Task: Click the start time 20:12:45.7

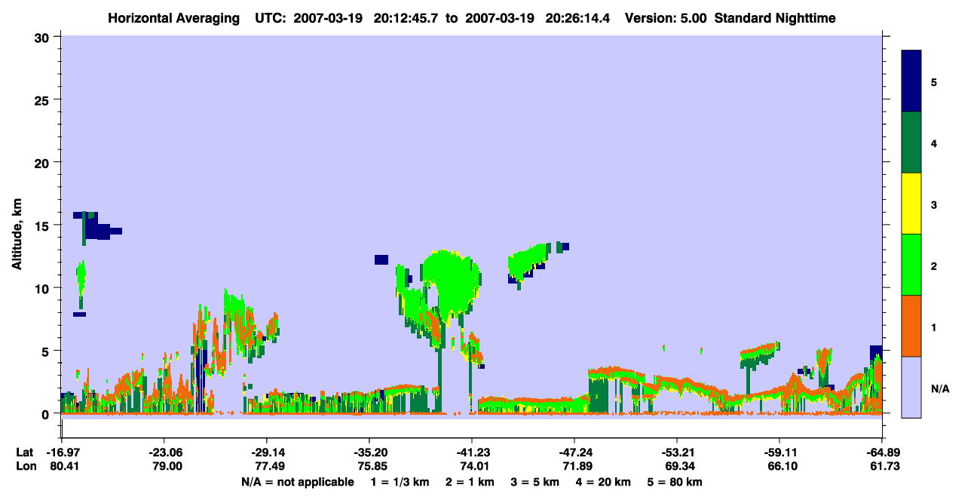Action: point(404,17)
